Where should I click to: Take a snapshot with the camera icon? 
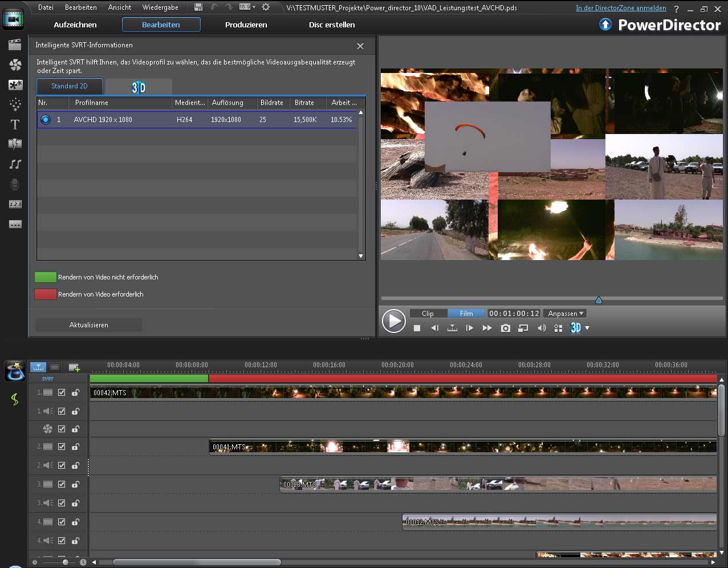(x=505, y=328)
